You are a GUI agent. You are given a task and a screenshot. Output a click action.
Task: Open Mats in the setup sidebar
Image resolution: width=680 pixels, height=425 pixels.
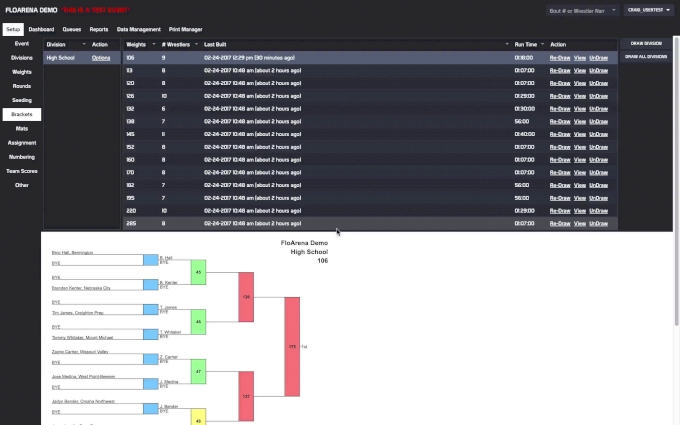(21, 128)
